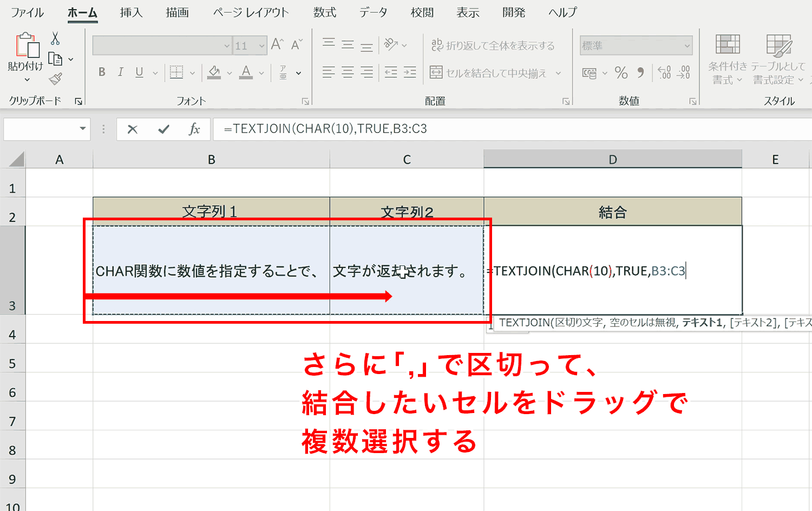Open the font size dropdown
The image size is (812, 511).
262,46
